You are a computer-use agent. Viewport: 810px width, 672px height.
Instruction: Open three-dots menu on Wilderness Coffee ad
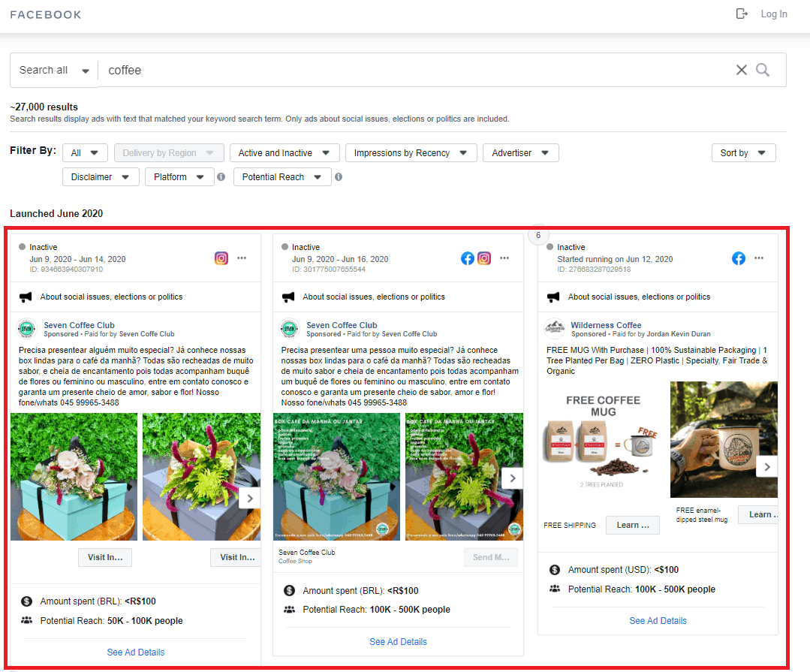pyautogui.click(x=758, y=258)
